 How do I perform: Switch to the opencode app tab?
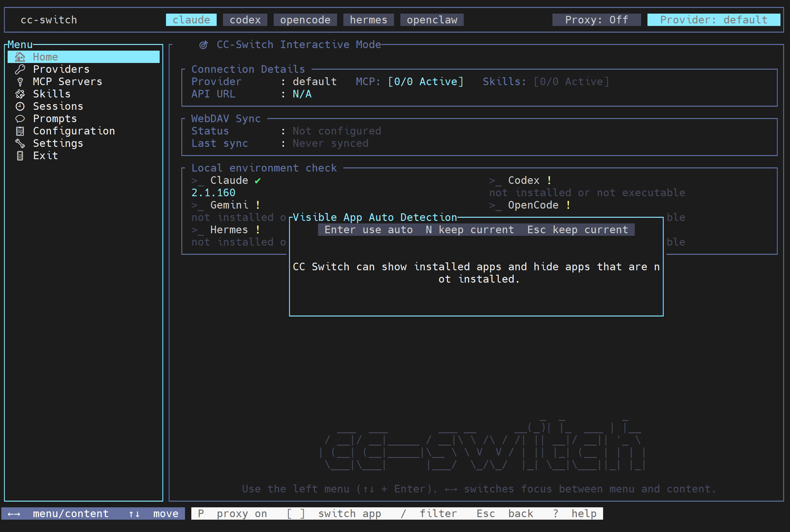[x=305, y=20]
